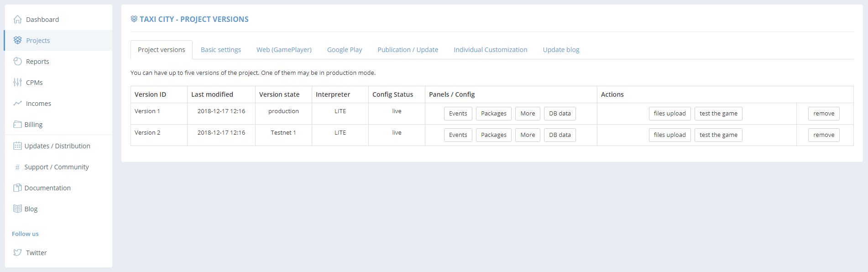Click files upload for Version 1
The width and height of the screenshot is (868, 272).
(669, 114)
